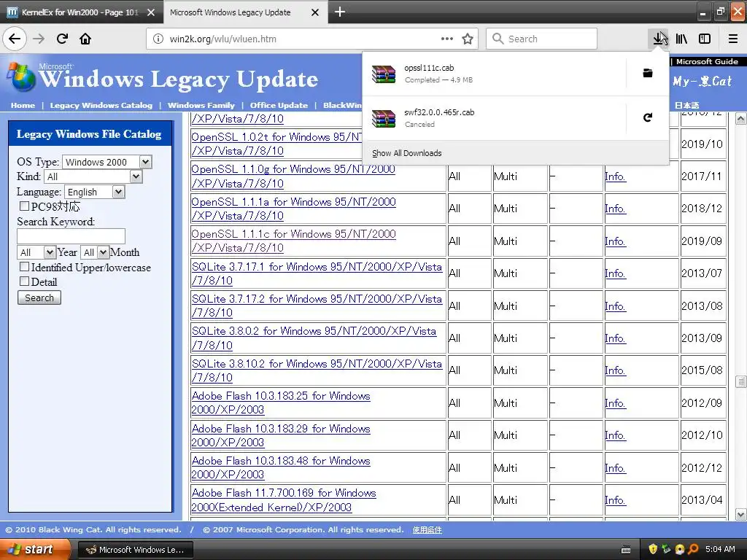Image resolution: width=747 pixels, height=560 pixels.
Task: Open SQLite 3.7.17.1 download link
Action: click(317, 273)
